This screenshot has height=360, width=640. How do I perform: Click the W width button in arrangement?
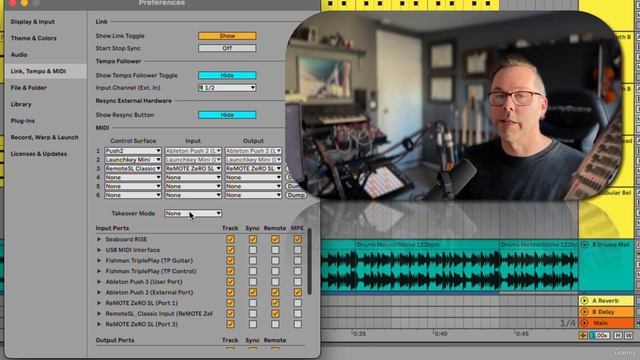(x=629, y=335)
